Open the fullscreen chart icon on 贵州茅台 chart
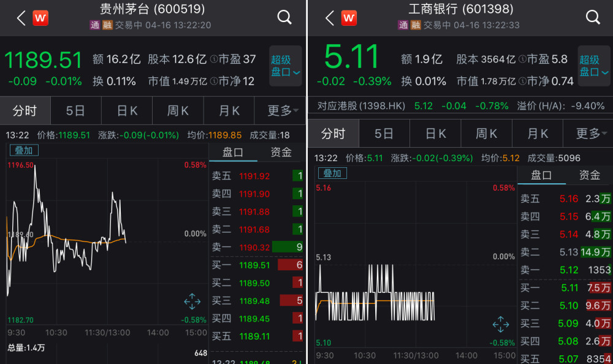The width and height of the screenshot is (613, 364). 192,301
